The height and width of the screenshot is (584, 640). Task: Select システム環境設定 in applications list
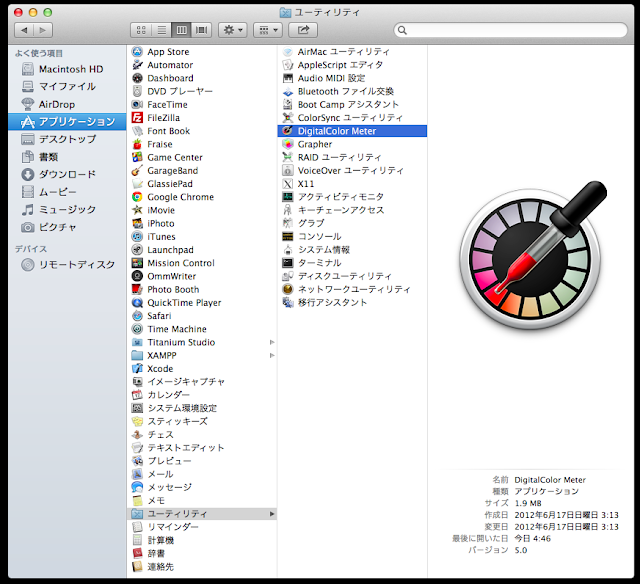202,408
